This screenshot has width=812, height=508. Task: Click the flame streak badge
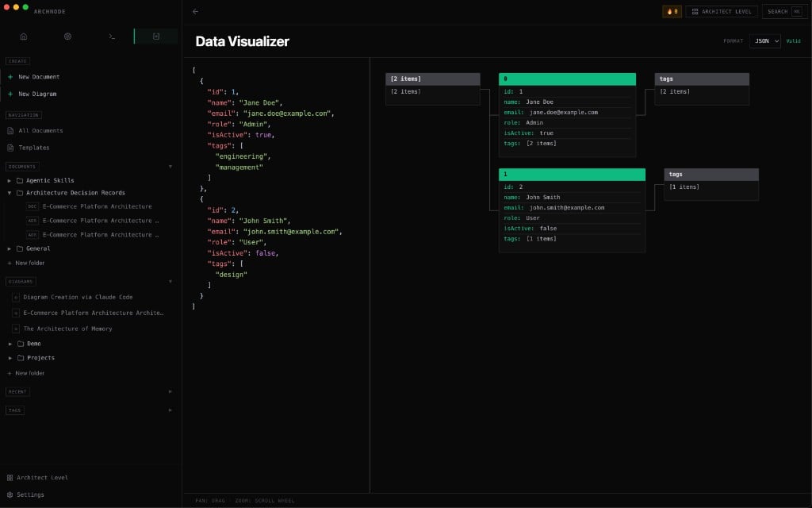point(672,11)
